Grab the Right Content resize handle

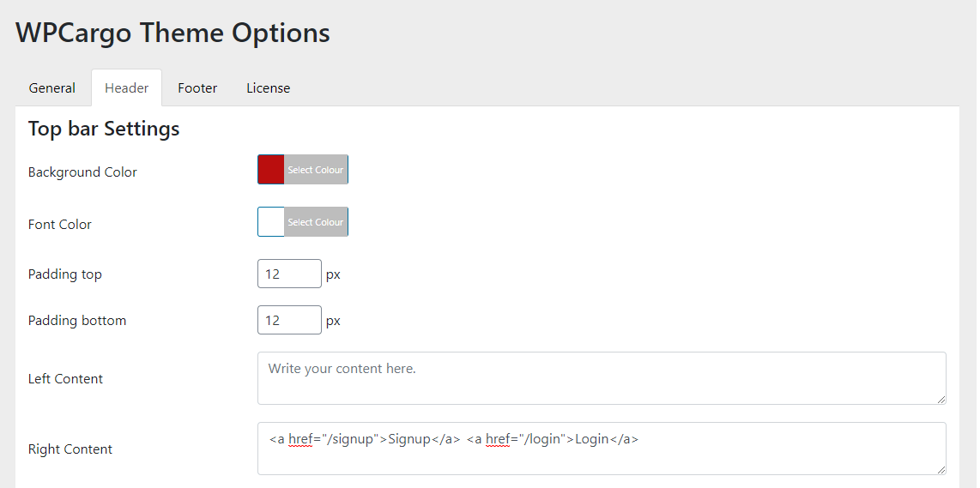point(941,469)
